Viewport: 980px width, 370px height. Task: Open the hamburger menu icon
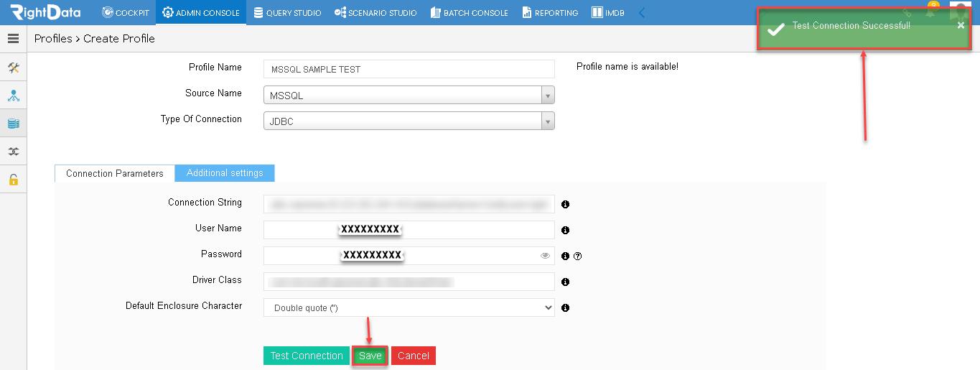pos(13,39)
